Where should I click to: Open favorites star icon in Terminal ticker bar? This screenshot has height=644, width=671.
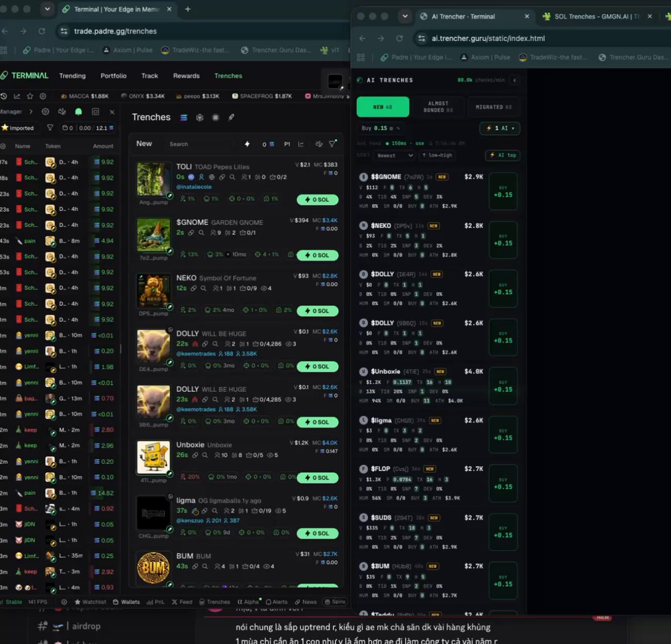[30, 96]
